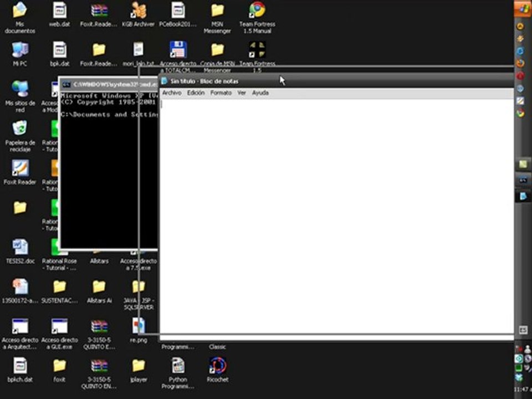Click the cmd window taskbar button
Image resolution: width=532 pixels, height=399 pixels.
pyautogui.click(x=523, y=180)
